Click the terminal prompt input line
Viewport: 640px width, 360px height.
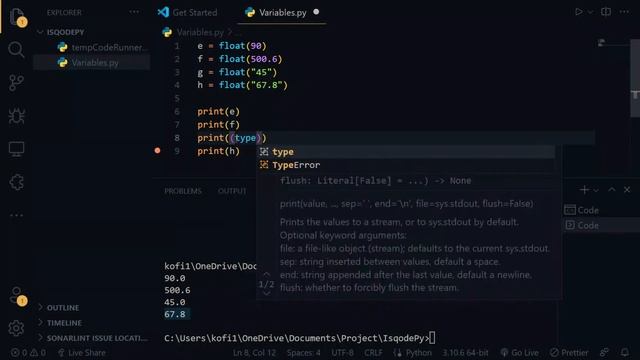pyautogui.click(x=300, y=338)
